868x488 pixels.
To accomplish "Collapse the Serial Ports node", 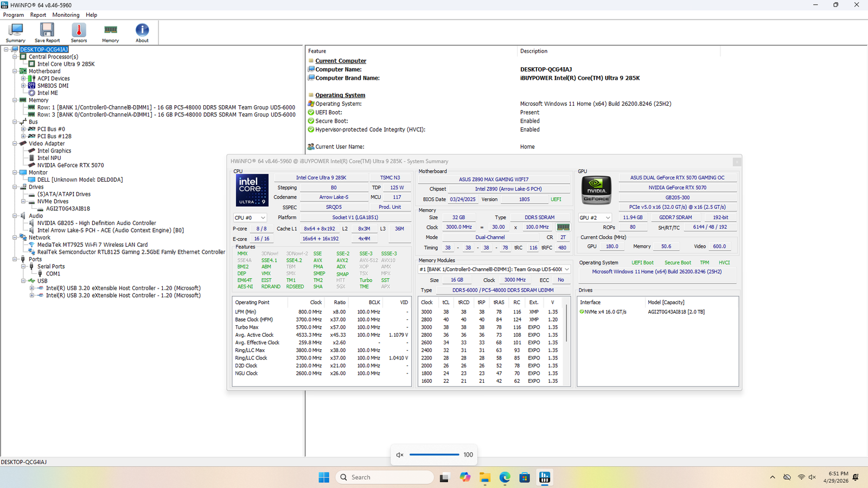I will click(23, 266).
